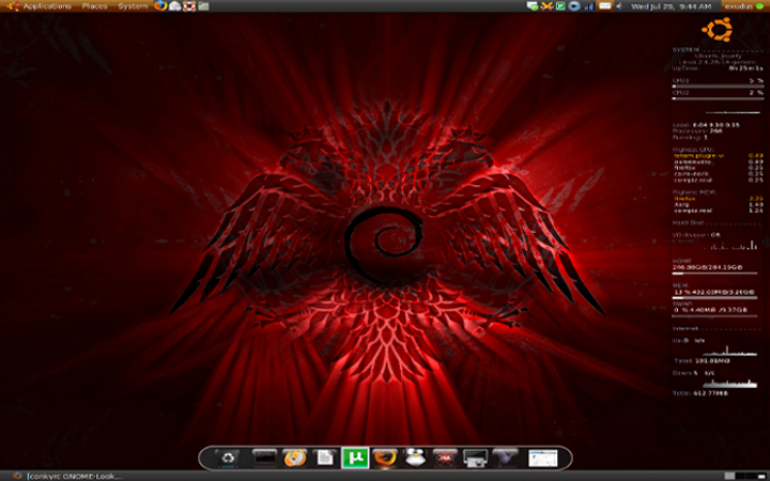Click the workspace switcher in bottom panel
770x481 pixels.
coord(745,476)
